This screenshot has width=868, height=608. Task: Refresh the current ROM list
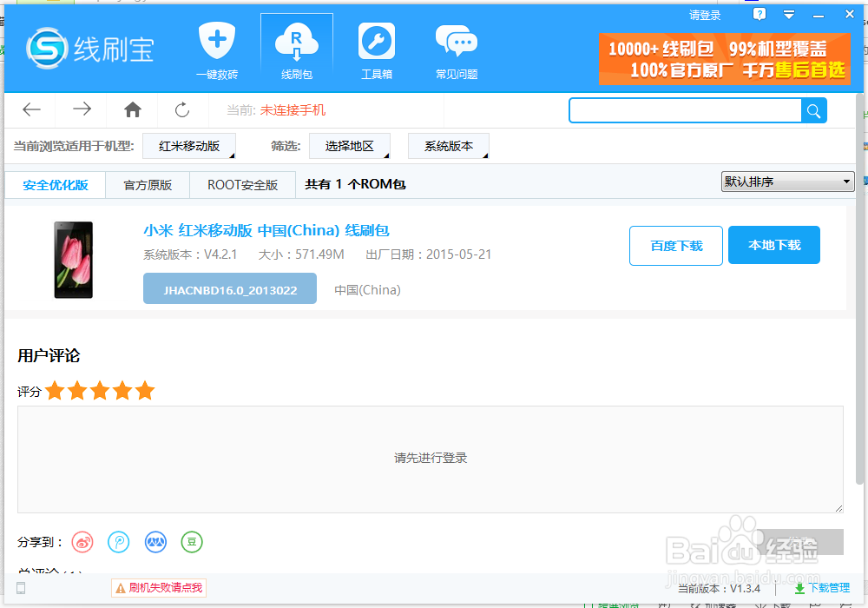pyautogui.click(x=181, y=109)
